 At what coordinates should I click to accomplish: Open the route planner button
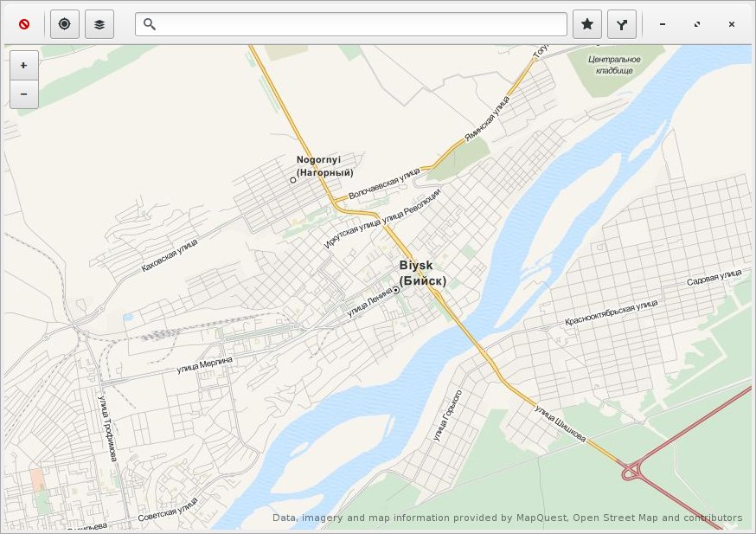point(622,24)
